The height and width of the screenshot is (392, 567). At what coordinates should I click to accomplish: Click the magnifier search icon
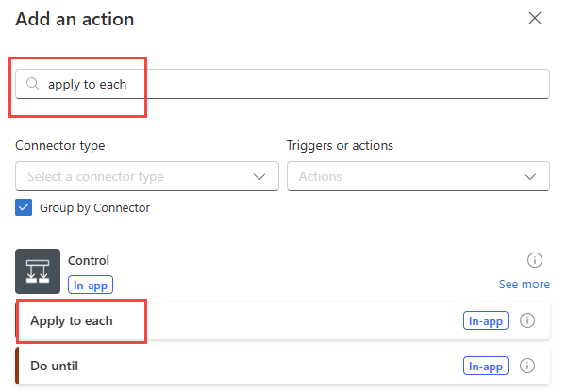pos(32,84)
